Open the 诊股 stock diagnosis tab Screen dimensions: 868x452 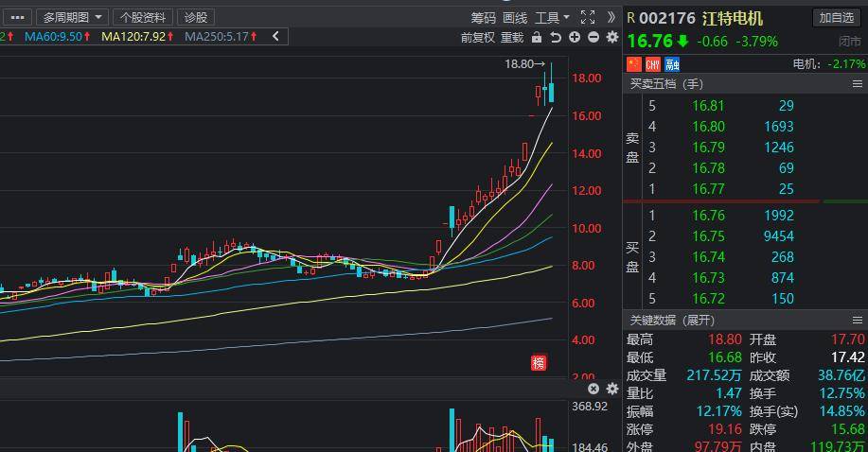pyautogui.click(x=196, y=17)
